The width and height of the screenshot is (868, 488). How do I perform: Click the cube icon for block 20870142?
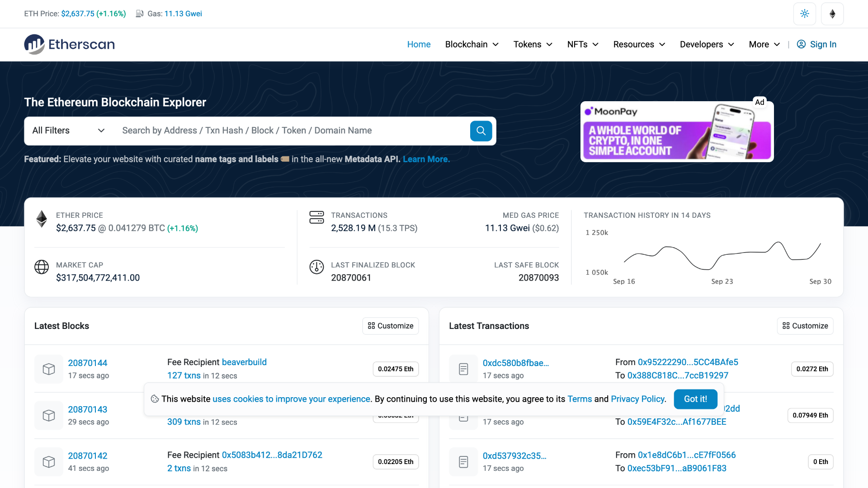(49, 462)
